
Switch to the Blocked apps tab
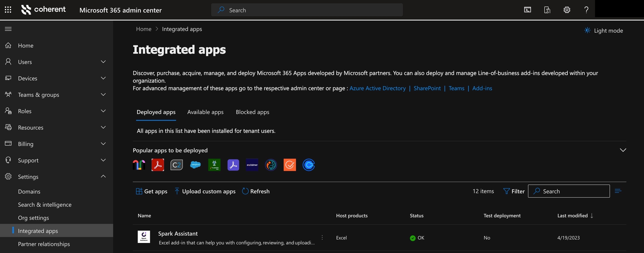(x=252, y=112)
